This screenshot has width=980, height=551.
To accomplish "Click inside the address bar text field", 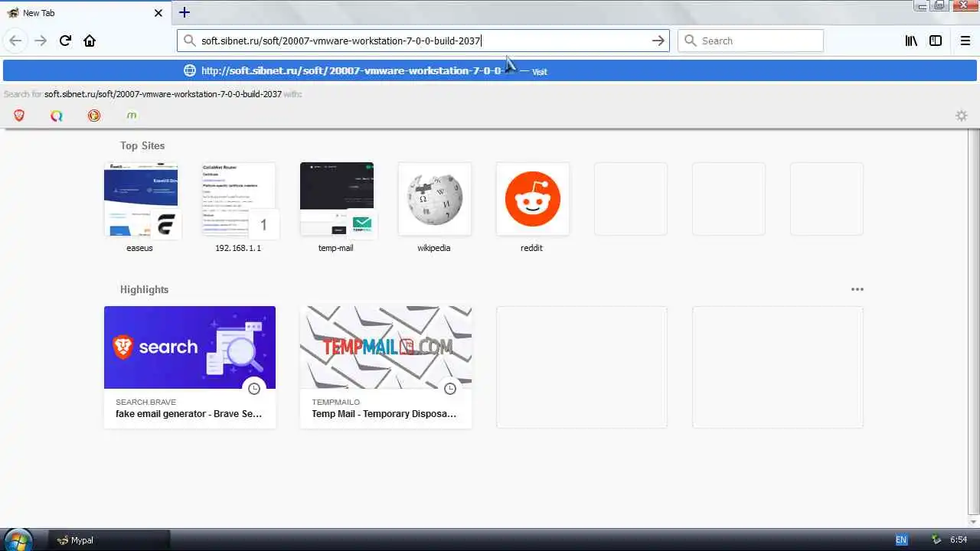I will (423, 41).
